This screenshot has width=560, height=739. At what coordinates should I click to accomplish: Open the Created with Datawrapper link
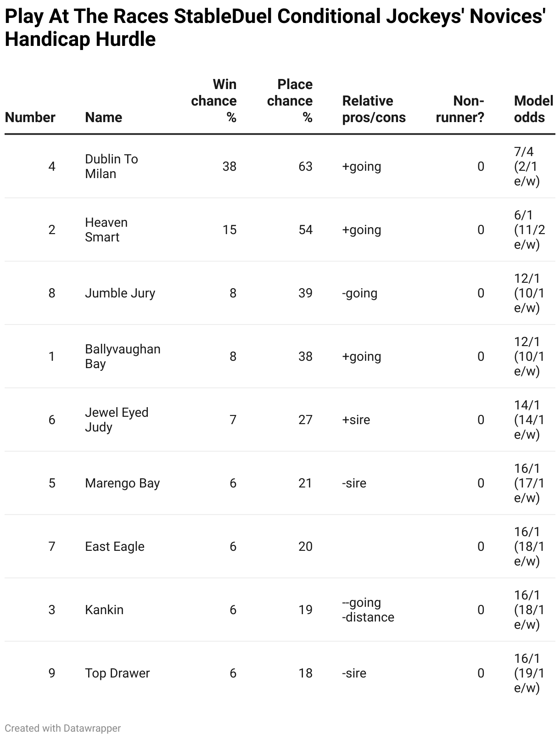pyautogui.click(x=63, y=728)
